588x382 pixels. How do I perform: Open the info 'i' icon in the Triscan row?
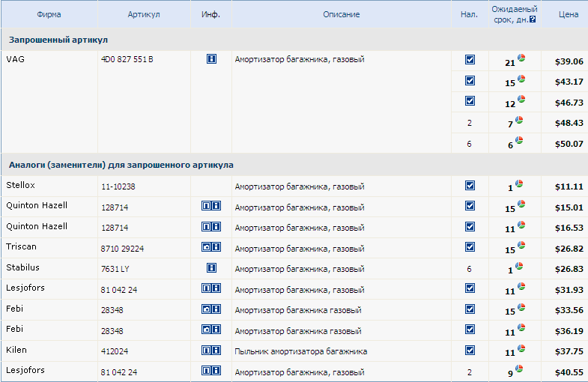tap(216, 246)
